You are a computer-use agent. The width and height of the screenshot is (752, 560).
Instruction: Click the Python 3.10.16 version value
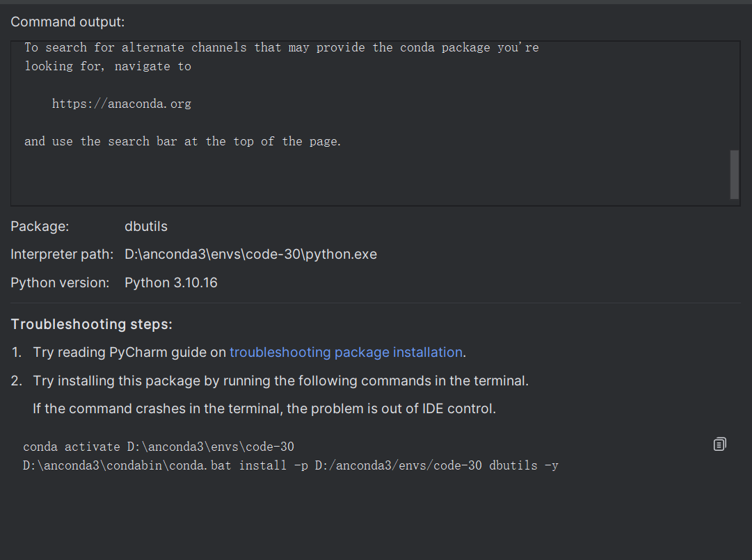[x=170, y=283]
